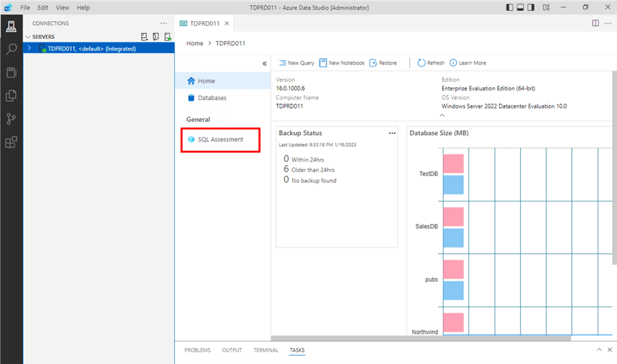
Task: Close the bottom panel
Action: (609, 350)
